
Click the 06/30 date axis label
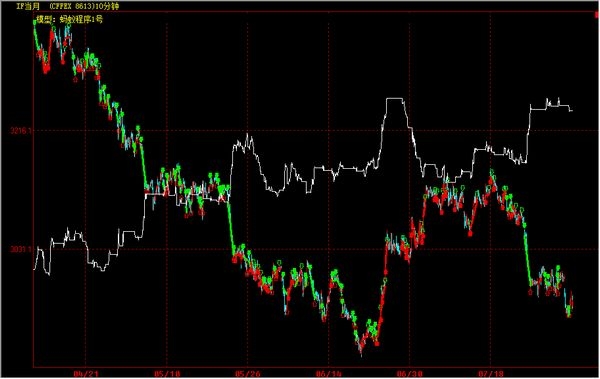[409, 374]
